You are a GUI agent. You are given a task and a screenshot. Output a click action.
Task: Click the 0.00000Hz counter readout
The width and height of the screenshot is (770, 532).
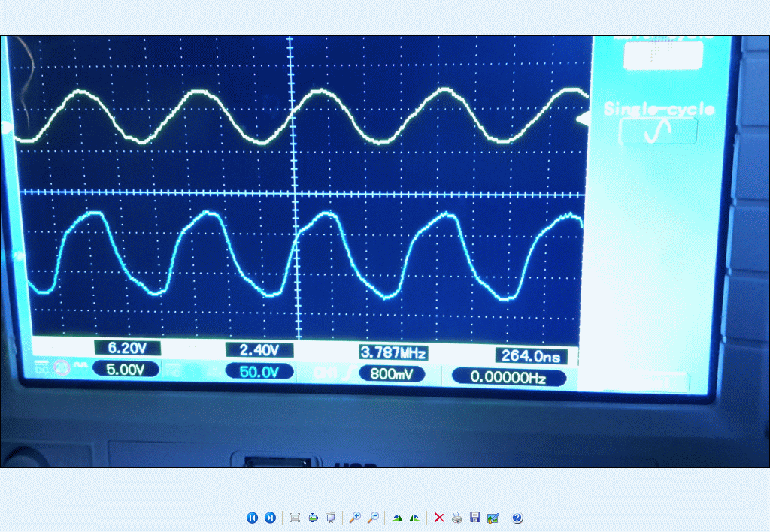508,377
